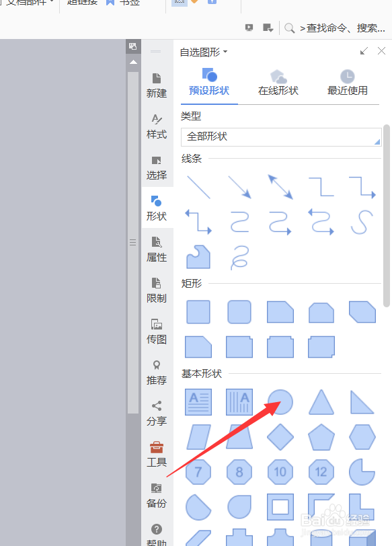Click the 超链接 (Hyperlink) toolbar button
Viewport: 392px width, 546px height.
click(x=82, y=3)
